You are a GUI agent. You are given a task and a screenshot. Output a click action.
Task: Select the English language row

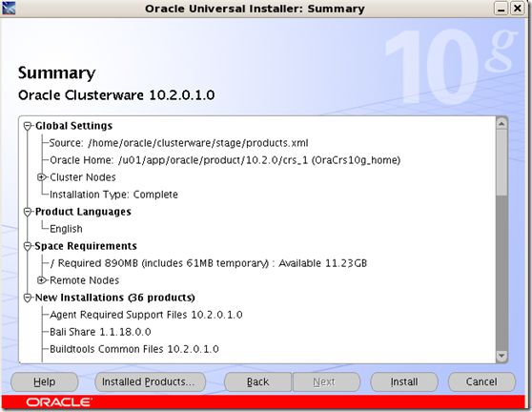pos(66,229)
